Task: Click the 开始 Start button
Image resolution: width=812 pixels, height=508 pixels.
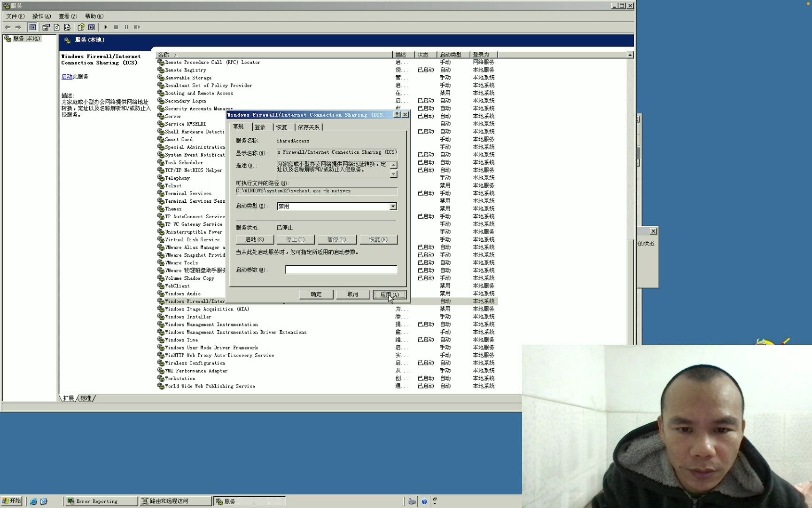Action: (12, 501)
